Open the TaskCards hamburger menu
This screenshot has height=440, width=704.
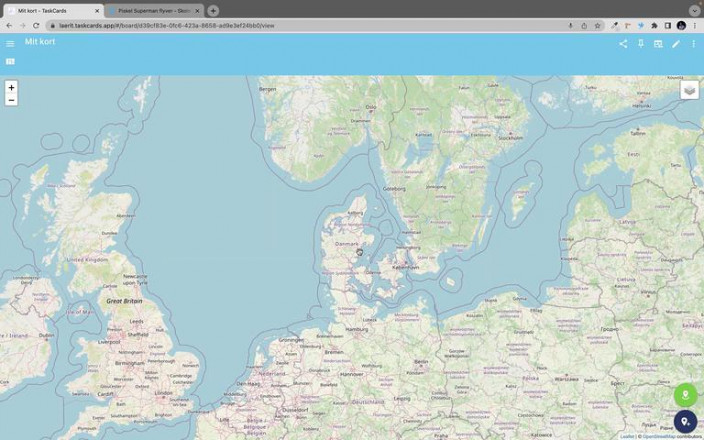click(10, 43)
